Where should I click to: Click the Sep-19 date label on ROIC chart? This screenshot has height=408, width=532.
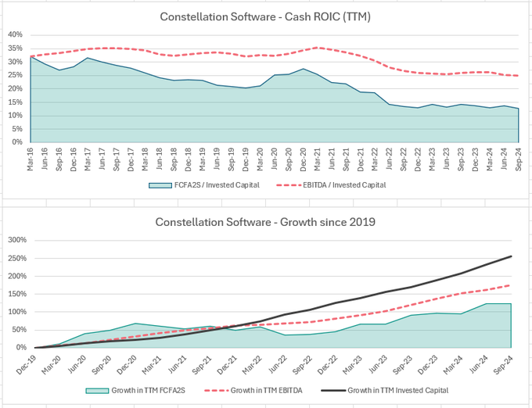[231, 159]
